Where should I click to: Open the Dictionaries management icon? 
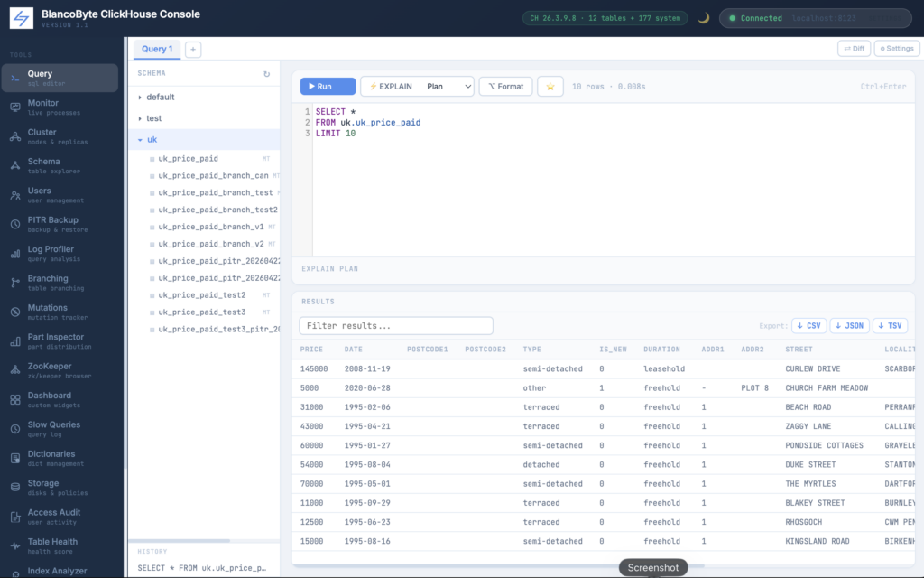click(15, 458)
